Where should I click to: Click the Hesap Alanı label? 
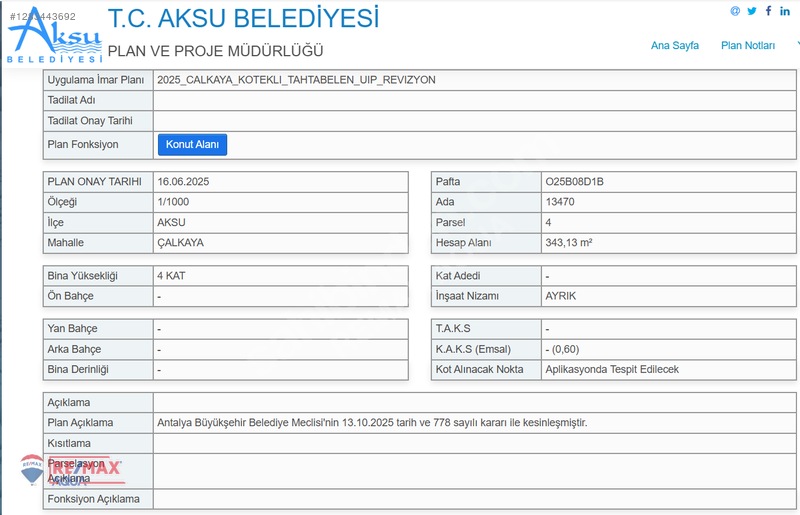point(463,243)
